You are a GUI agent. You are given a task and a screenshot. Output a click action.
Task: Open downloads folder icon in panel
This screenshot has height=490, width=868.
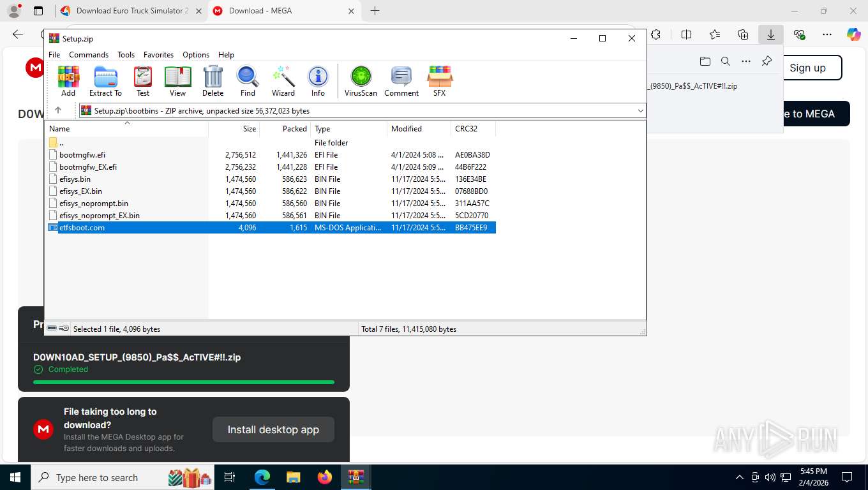pyautogui.click(x=705, y=61)
